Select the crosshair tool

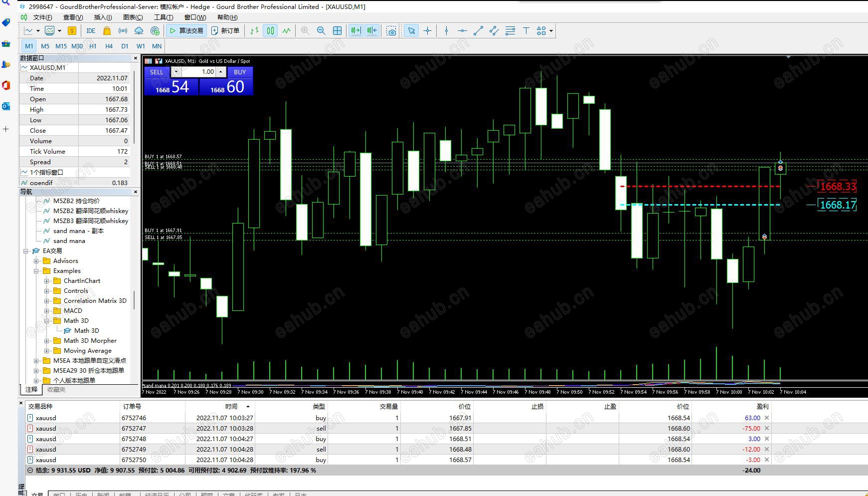pos(427,31)
